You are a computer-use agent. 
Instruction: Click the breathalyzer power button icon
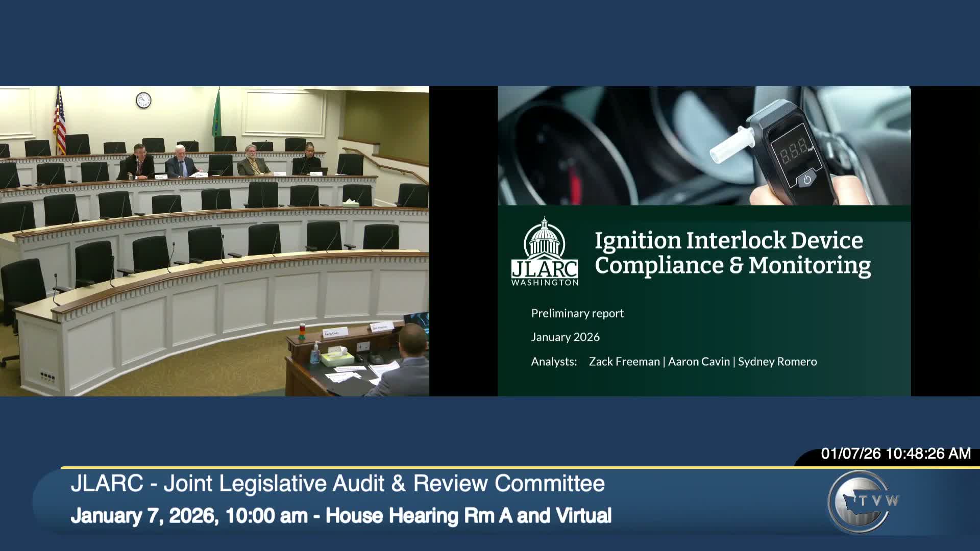(x=806, y=180)
